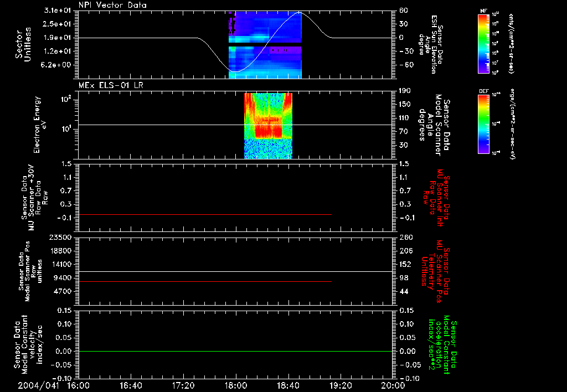The image size is (567, 392).
Task: Click the -30 degree sun elevation tick
Action: point(406,51)
